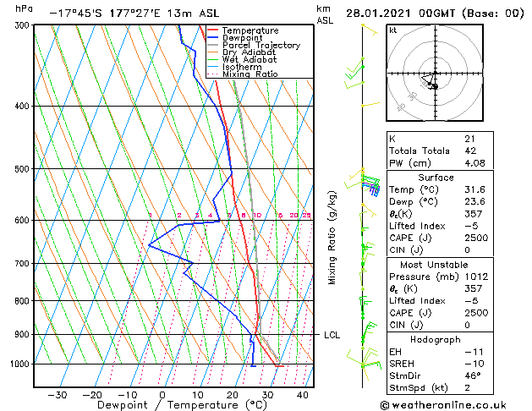The image size is (532, 411).
Task: Click the Surface section heading
Action: pyautogui.click(x=436, y=178)
